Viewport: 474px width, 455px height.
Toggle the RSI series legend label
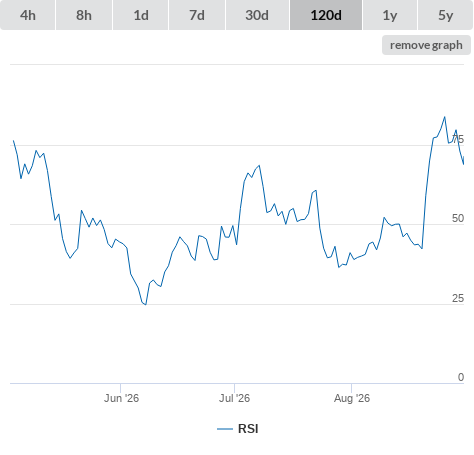click(248, 429)
